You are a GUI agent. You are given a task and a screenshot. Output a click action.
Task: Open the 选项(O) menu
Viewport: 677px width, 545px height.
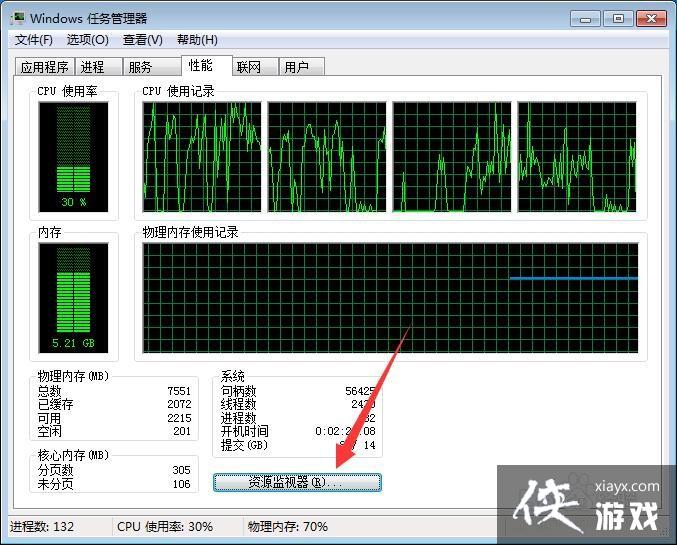click(x=88, y=40)
